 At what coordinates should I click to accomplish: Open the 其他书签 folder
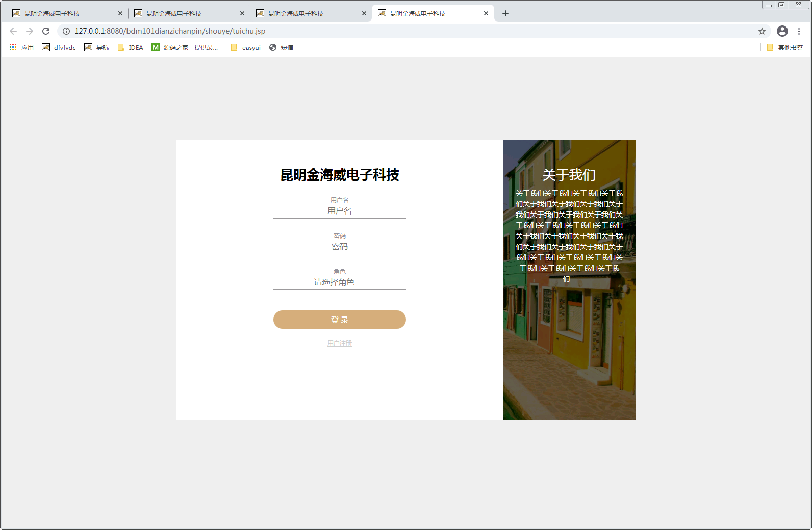(785, 47)
